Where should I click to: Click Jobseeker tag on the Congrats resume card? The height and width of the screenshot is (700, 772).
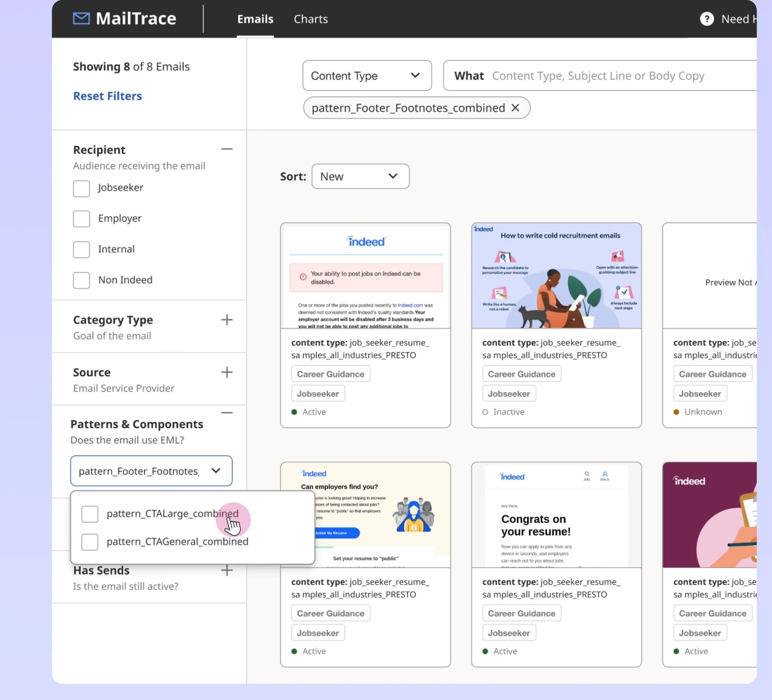coord(509,633)
